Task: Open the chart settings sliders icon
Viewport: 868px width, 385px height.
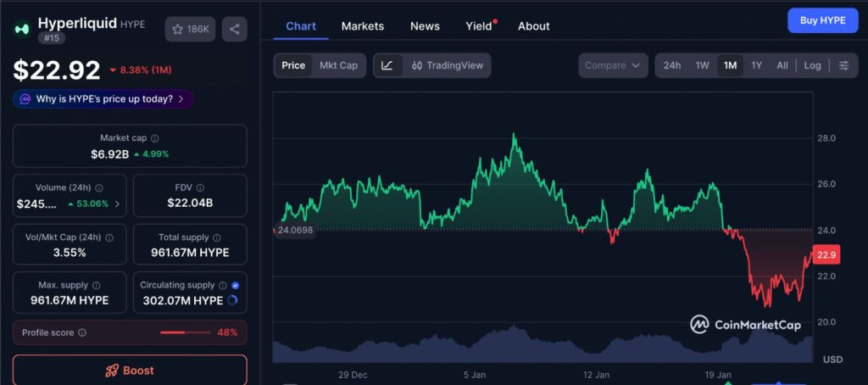Action: [x=843, y=65]
